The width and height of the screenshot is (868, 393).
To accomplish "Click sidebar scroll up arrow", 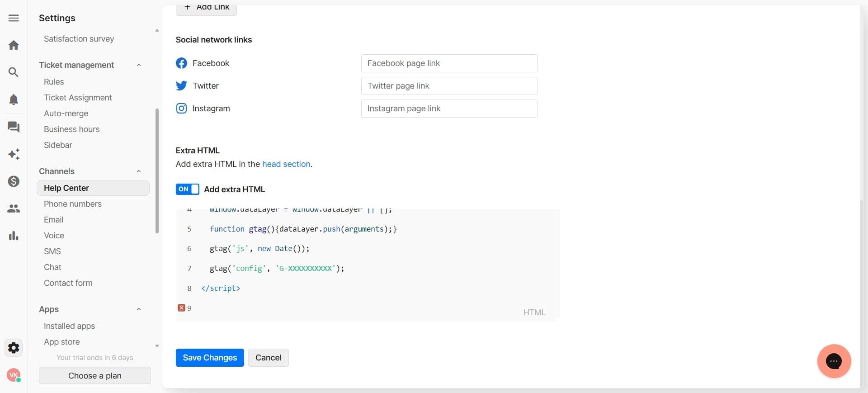I will (157, 30).
